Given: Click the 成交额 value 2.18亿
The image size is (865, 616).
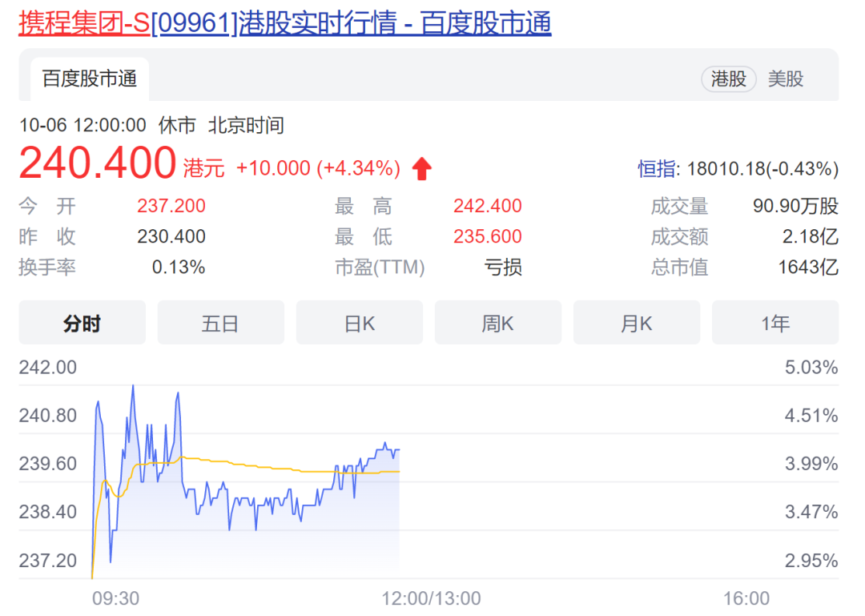Looking at the screenshot, I should [811, 237].
